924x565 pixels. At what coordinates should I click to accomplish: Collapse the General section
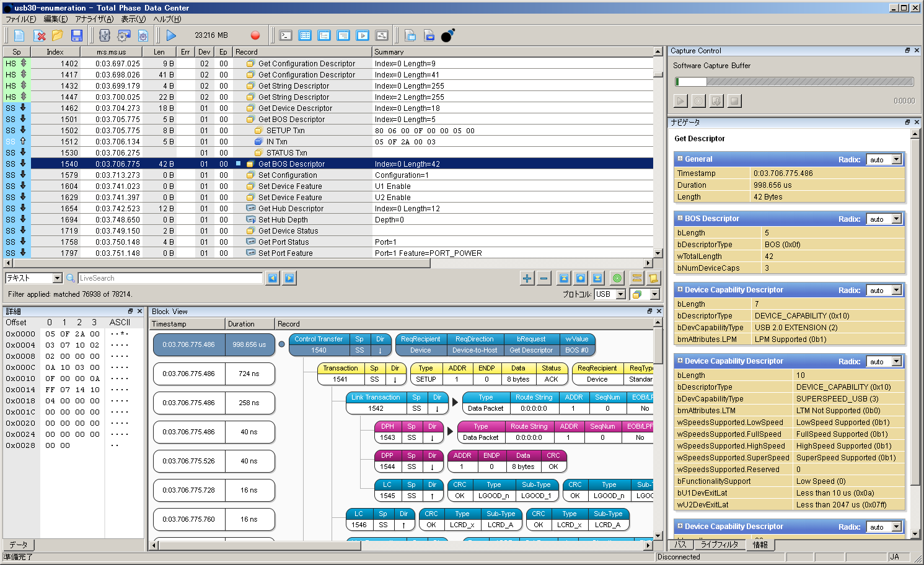pos(680,159)
